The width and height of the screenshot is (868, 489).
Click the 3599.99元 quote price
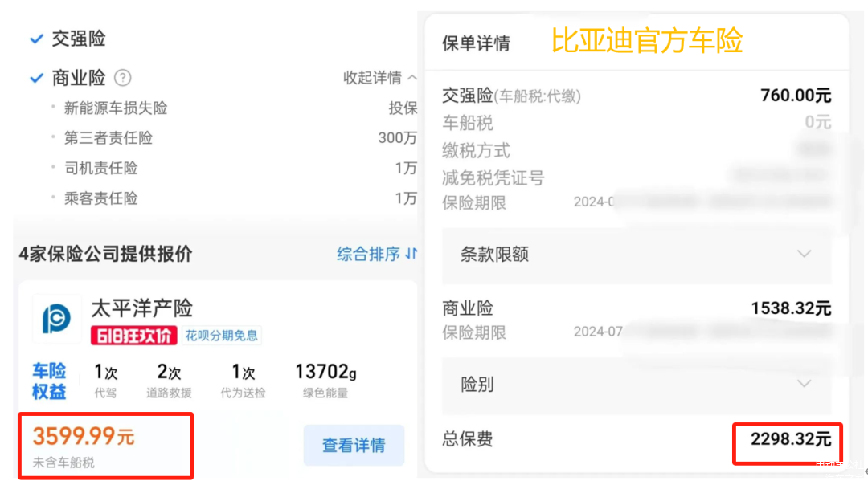tap(83, 437)
